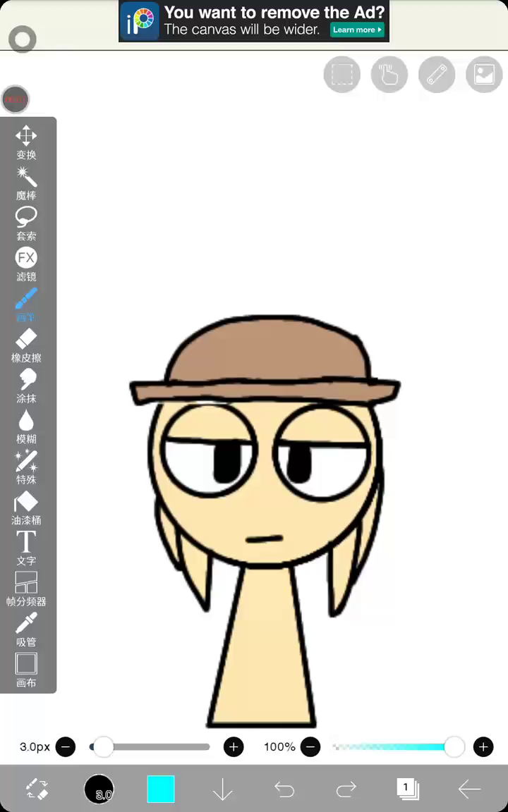Select the Transform (变换) tool

click(26, 142)
